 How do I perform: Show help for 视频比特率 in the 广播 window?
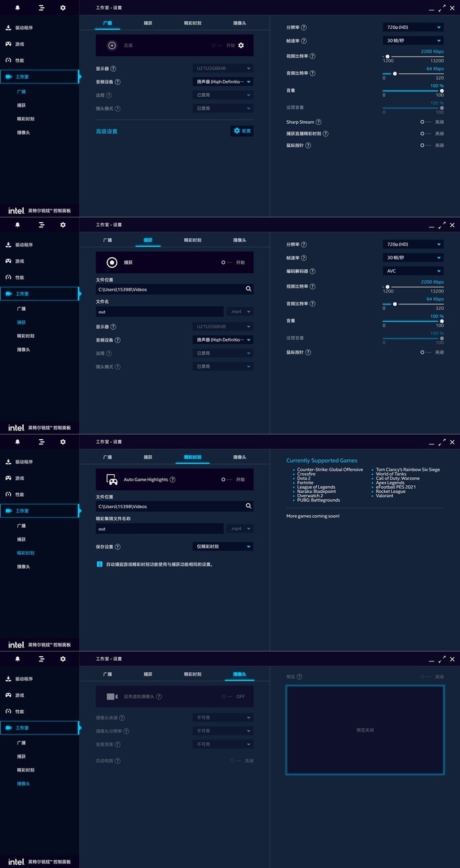[x=313, y=56]
